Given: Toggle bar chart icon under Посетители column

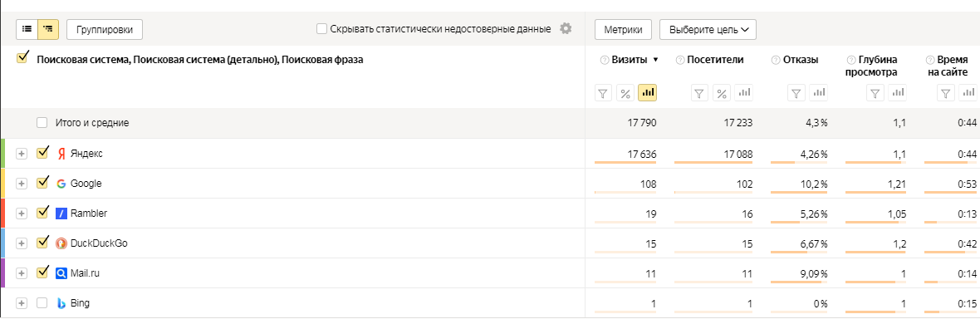Looking at the screenshot, I should [x=744, y=93].
